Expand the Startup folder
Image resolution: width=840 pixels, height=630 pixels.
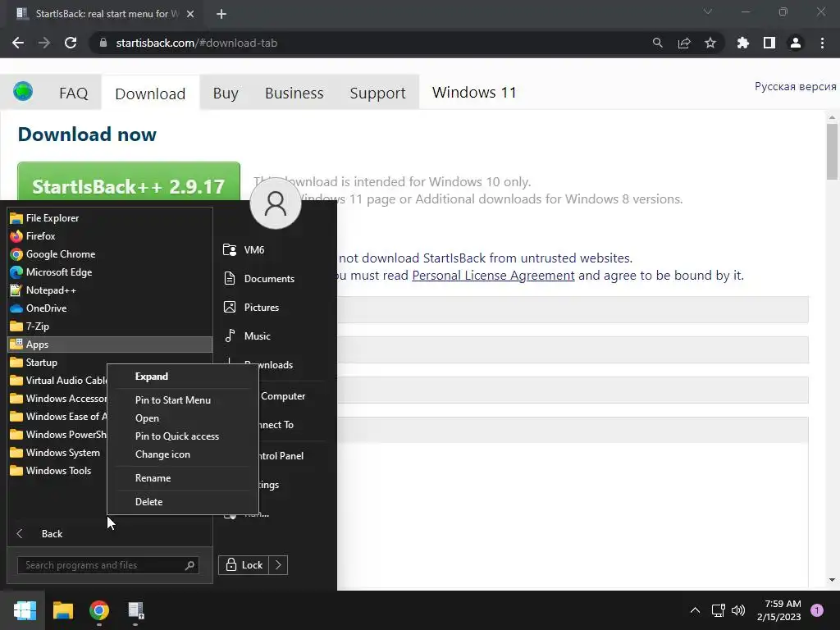coord(110,362)
